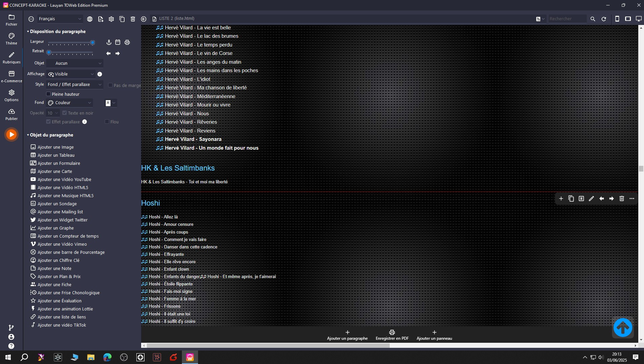Click the anchor icon next to Largeur
Viewport: 644px width, 364px height.
pos(109,42)
